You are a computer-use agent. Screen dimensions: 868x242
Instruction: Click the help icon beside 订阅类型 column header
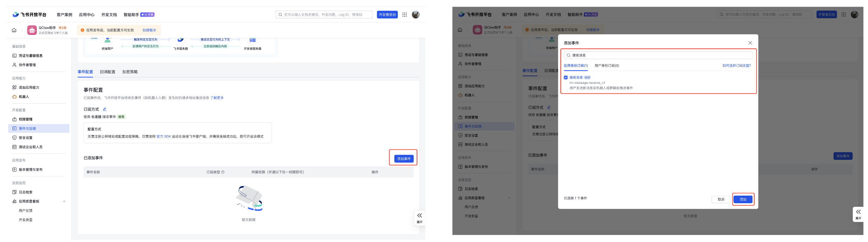click(223, 172)
